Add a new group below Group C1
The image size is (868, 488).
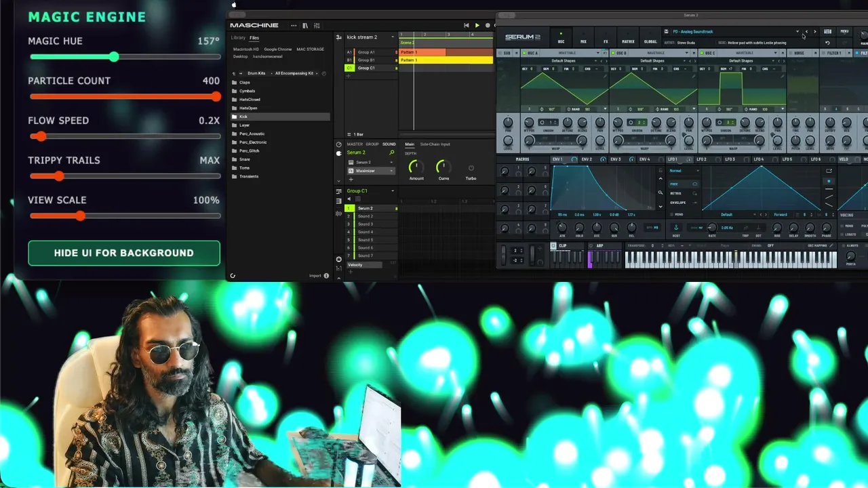point(349,76)
